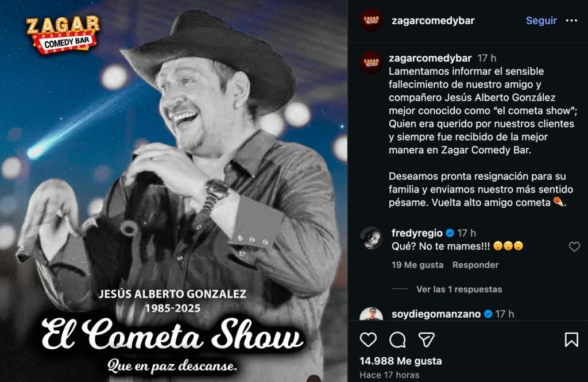Open zagarcomedybar username in header
The height and width of the screenshot is (382, 588).
pos(433,20)
